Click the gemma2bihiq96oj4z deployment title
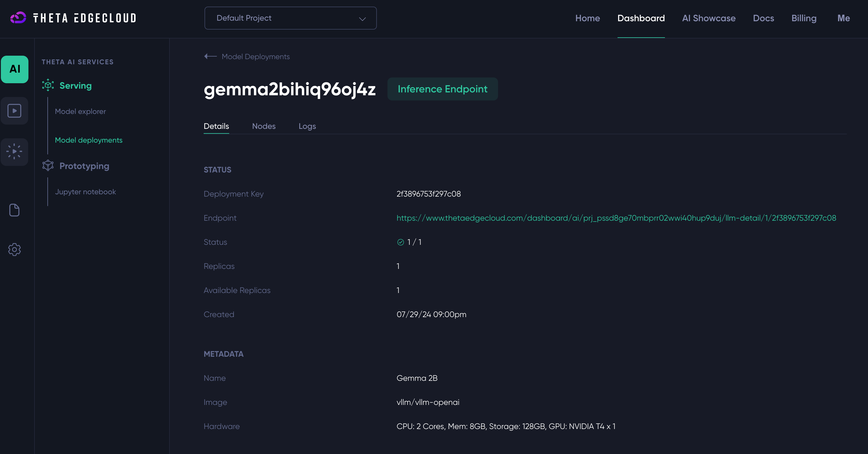Image resolution: width=868 pixels, height=454 pixels. pyautogui.click(x=290, y=90)
